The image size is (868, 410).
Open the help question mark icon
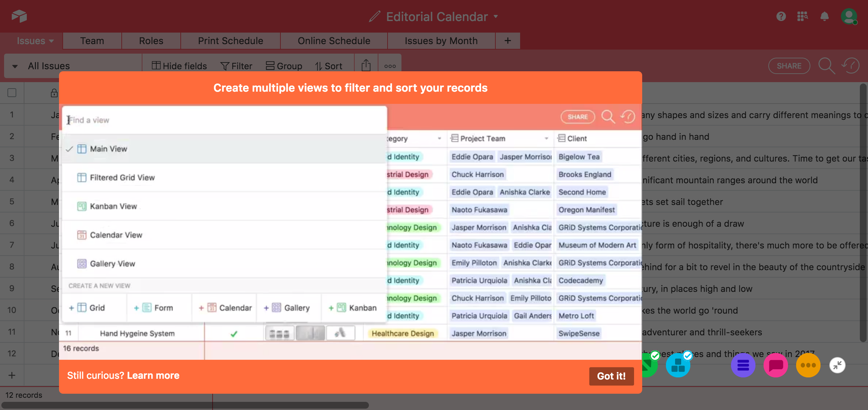coord(781,16)
